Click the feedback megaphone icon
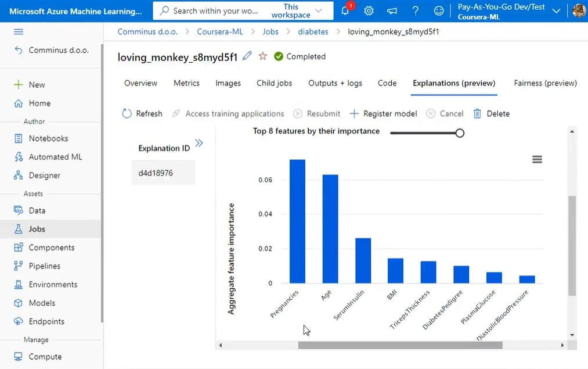 [392, 11]
